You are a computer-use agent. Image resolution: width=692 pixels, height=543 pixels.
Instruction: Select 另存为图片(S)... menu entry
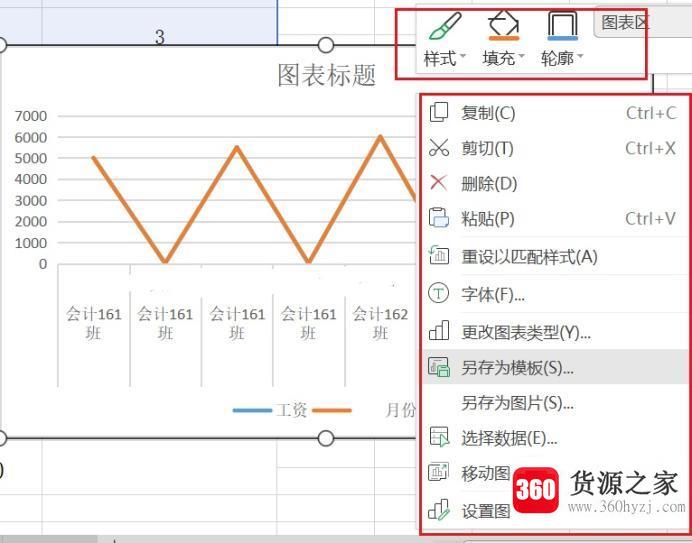554,403
